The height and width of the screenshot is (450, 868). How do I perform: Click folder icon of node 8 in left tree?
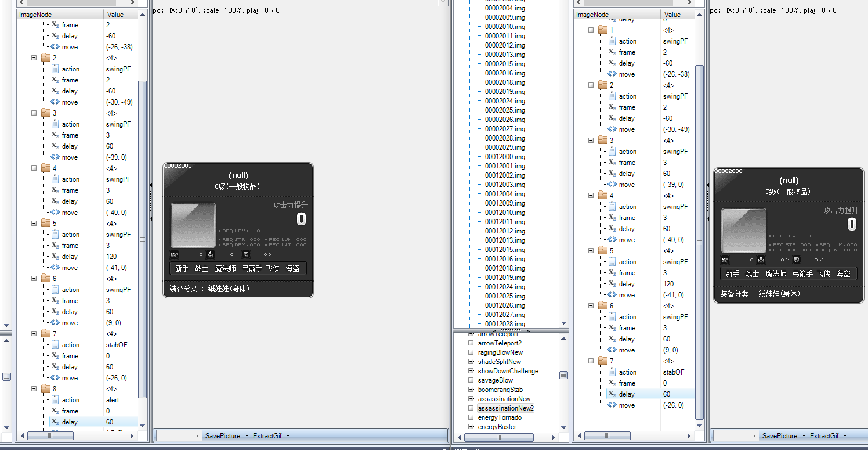(x=46, y=389)
